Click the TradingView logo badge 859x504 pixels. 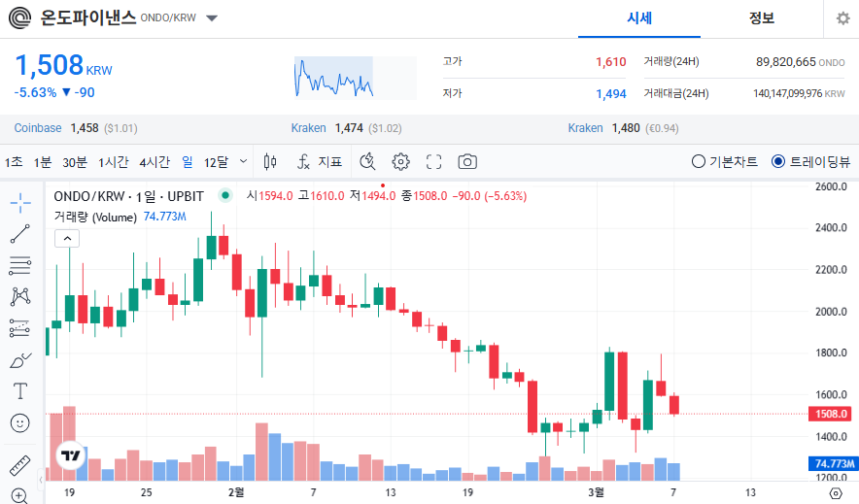[x=71, y=455]
